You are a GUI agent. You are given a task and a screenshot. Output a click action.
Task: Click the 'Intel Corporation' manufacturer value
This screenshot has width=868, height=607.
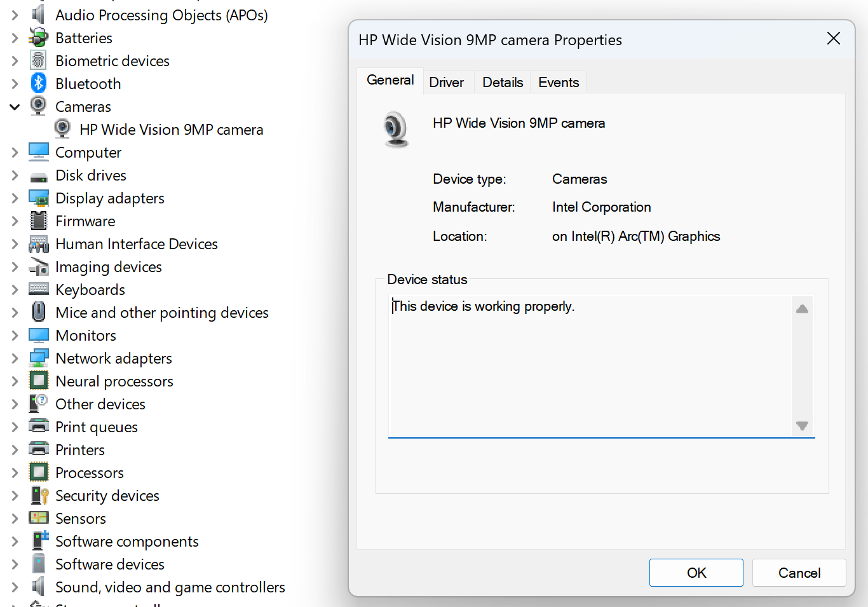(602, 207)
